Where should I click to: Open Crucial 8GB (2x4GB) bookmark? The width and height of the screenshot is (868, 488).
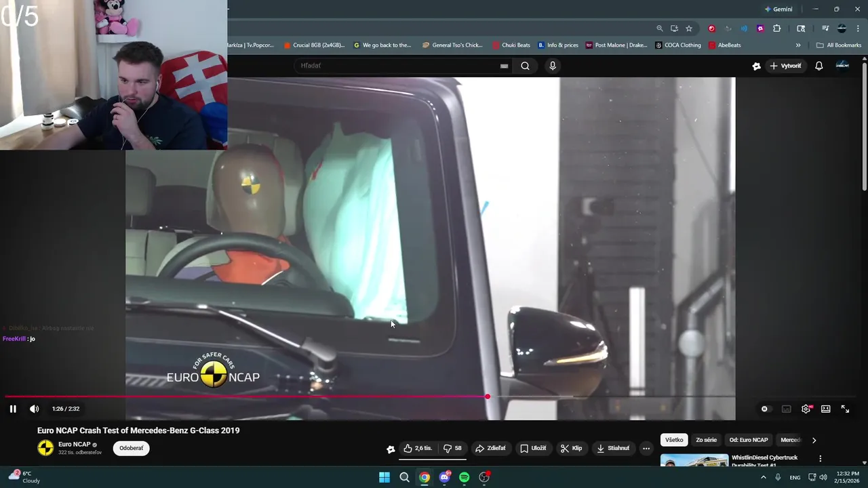(314, 45)
